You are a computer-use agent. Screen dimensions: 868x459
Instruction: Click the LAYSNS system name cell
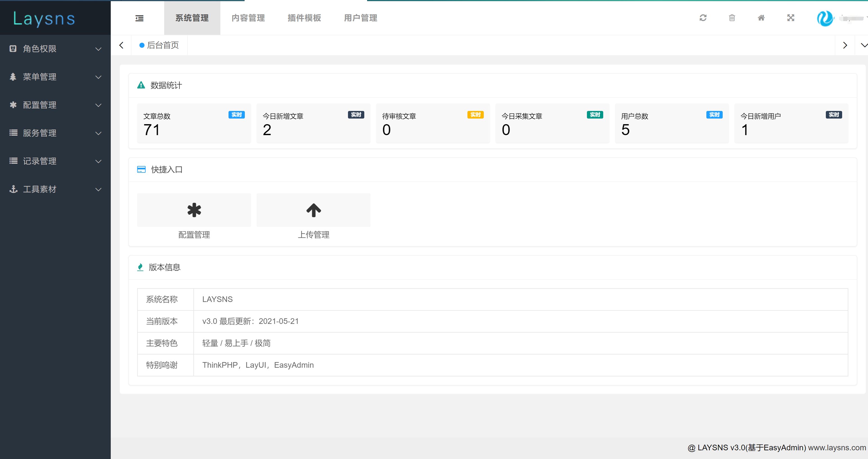tap(521, 299)
